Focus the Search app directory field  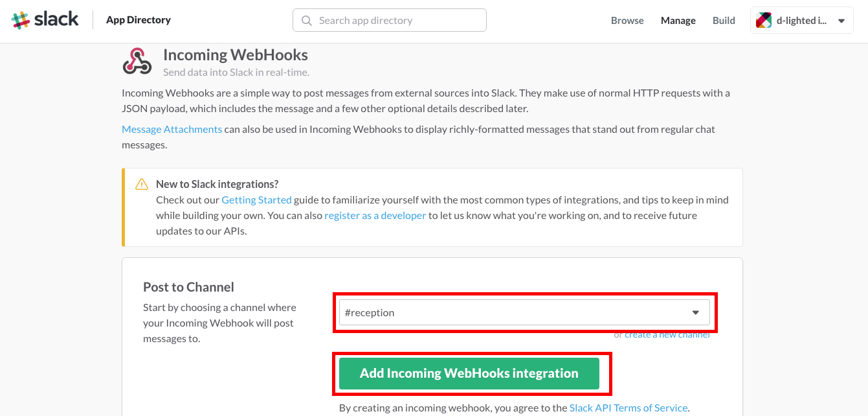395,21
